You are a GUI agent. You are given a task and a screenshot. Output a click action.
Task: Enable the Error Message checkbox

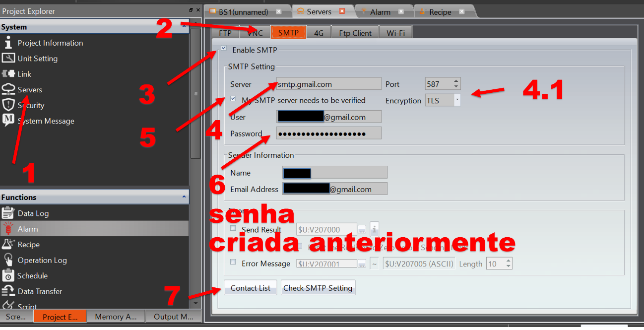coord(233,262)
